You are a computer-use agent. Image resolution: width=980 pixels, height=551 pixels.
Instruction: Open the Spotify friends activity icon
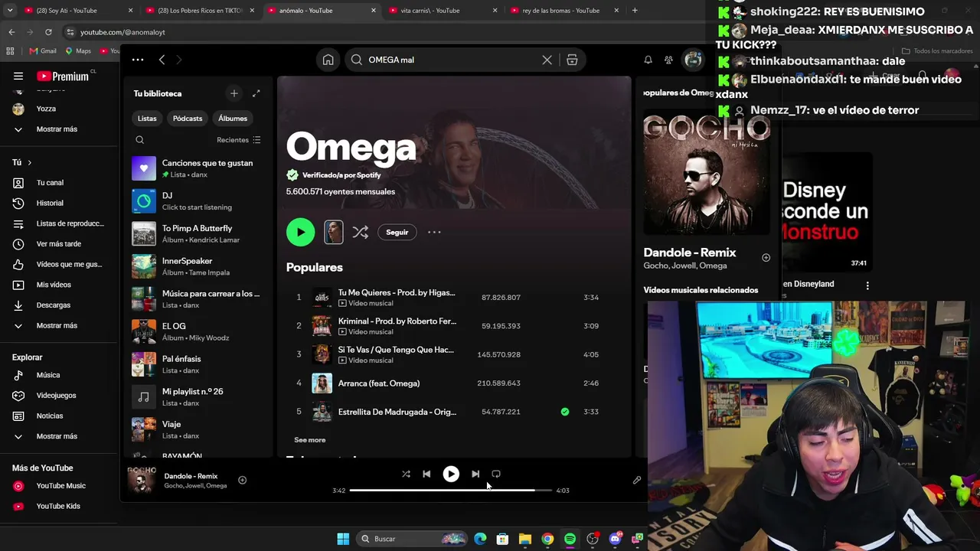coord(668,60)
